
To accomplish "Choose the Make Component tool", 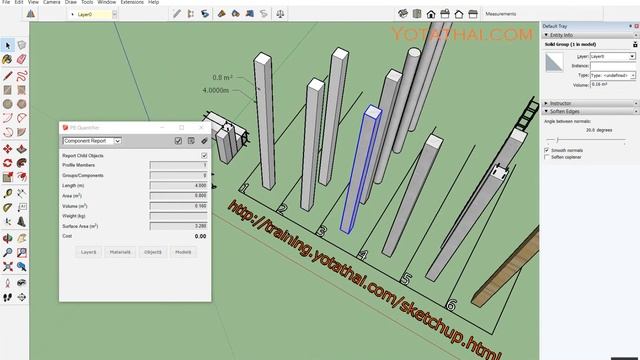I will (x=22, y=45).
